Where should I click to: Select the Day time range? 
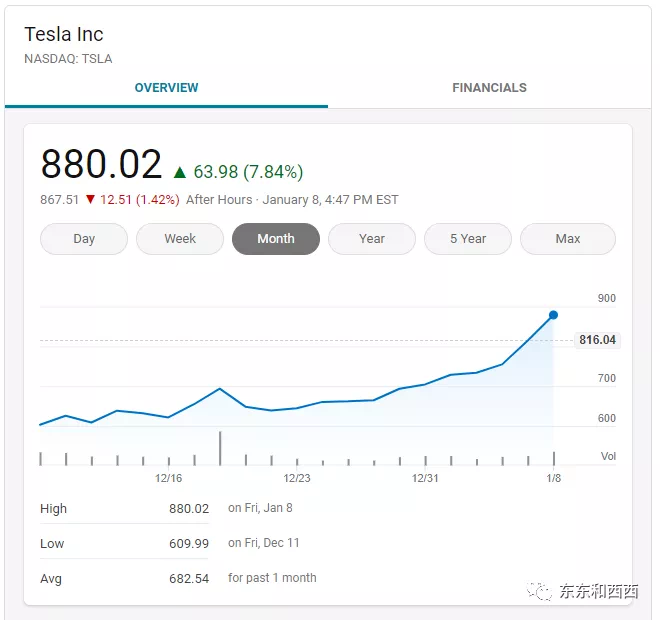(84, 239)
